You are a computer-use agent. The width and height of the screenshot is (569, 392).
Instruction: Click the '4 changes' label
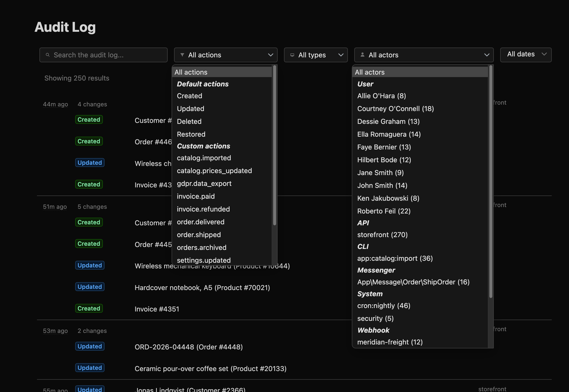click(x=92, y=104)
